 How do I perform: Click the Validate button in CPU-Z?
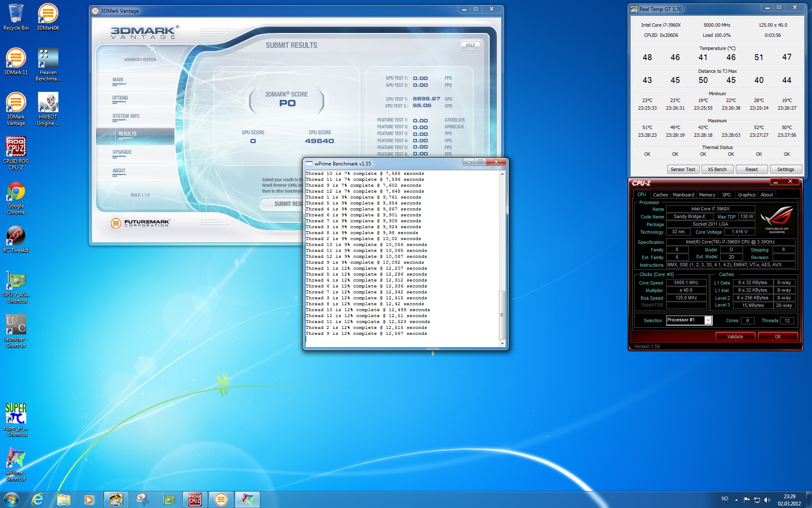coord(735,337)
